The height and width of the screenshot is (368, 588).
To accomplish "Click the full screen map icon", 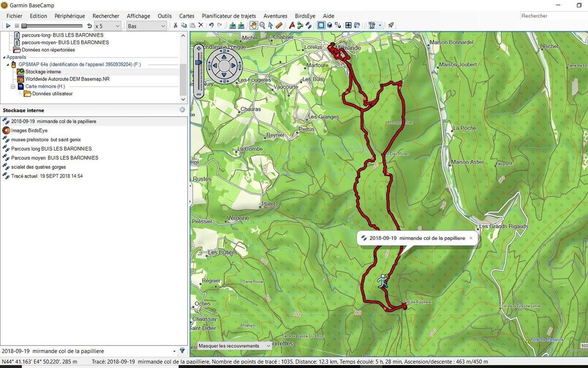I will [348, 26].
